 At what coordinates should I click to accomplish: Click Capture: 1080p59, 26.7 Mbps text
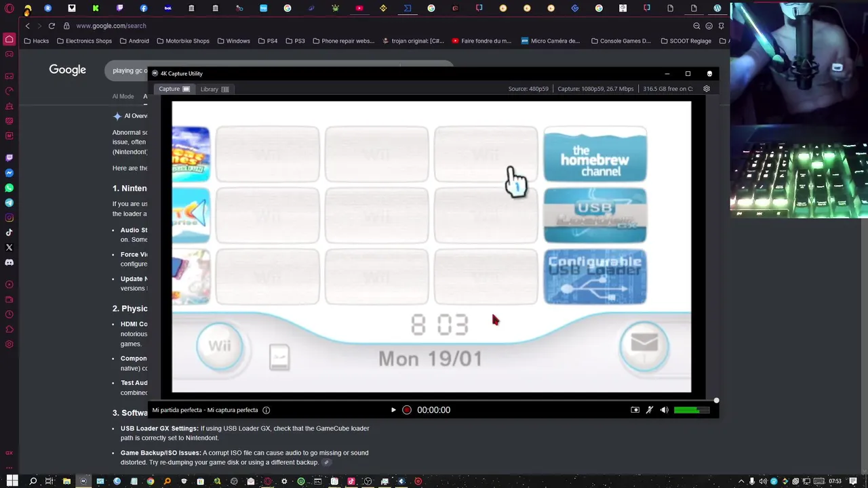595,89
